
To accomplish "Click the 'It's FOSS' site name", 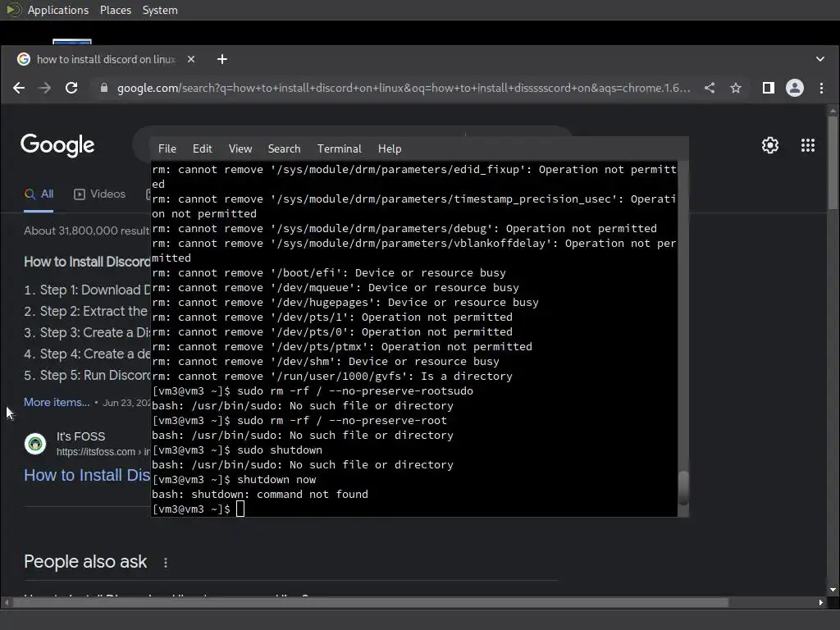I will (x=81, y=436).
